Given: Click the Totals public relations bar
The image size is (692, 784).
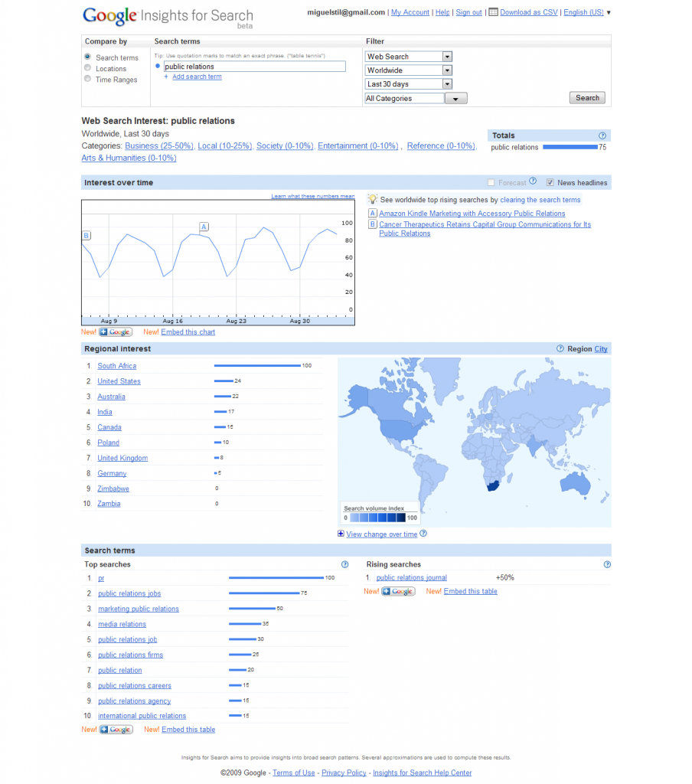Looking at the screenshot, I should tap(570, 147).
